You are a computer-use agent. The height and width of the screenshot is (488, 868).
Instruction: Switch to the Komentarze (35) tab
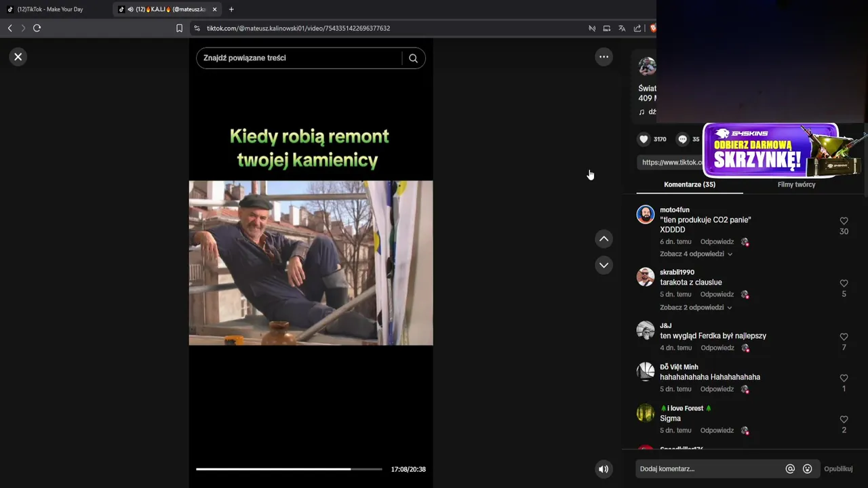(x=690, y=184)
